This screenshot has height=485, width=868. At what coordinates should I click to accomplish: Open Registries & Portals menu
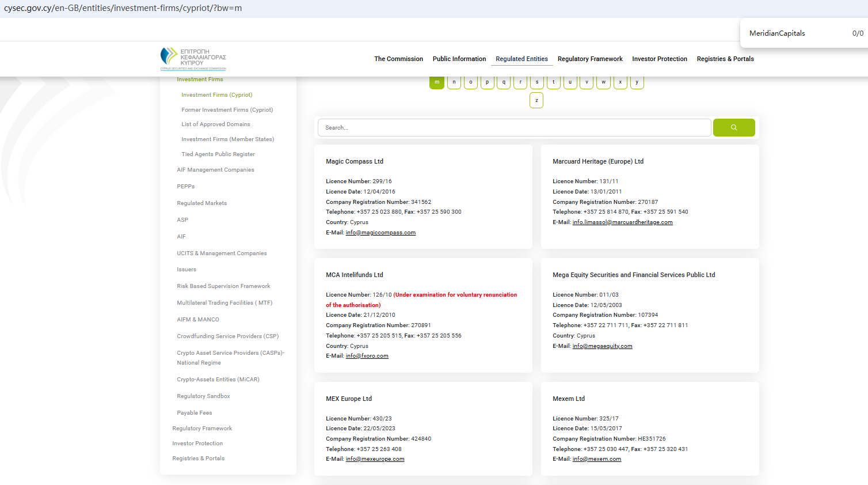coord(725,59)
